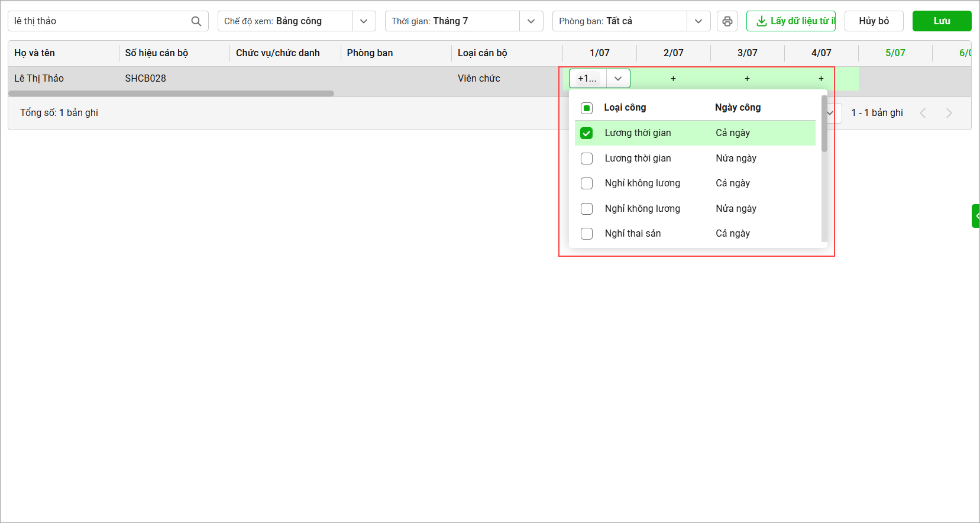980x523 pixels.
Task: Click the search magnifier icon
Action: point(196,21)
